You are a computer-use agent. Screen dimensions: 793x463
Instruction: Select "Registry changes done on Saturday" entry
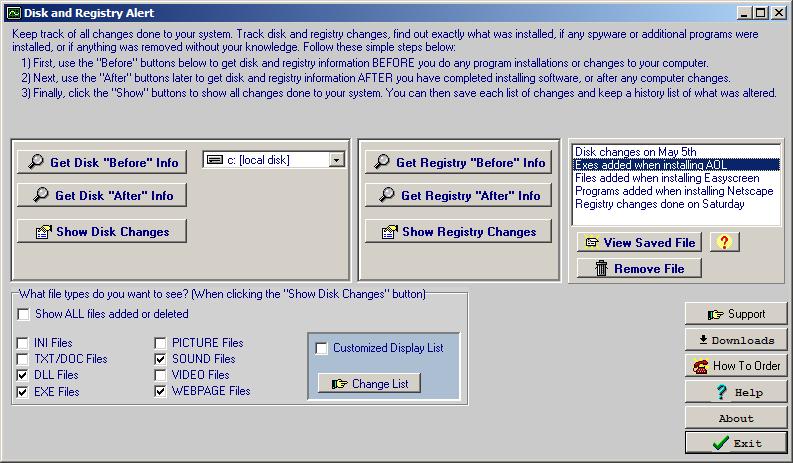[x=676, y=204]
